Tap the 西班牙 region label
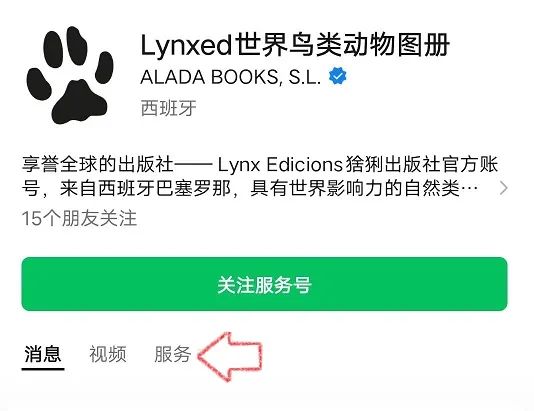 click(169, 108)
